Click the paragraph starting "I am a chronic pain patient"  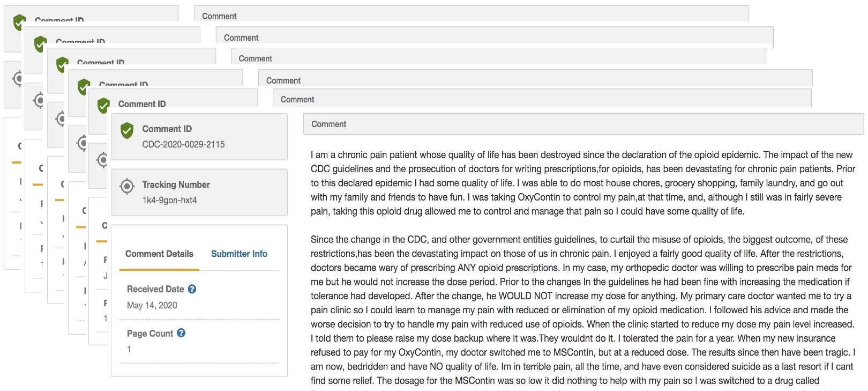tap(583, 183)
